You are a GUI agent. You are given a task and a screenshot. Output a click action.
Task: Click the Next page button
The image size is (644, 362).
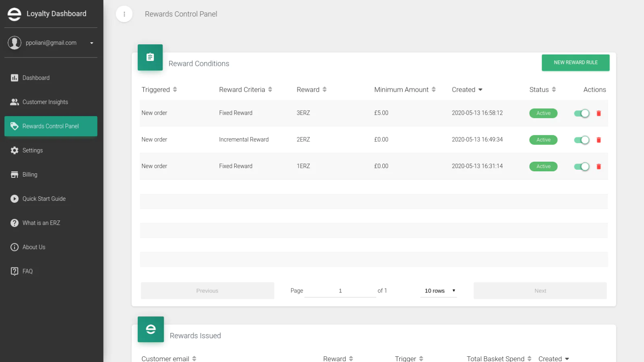click(x=540, y=291)
